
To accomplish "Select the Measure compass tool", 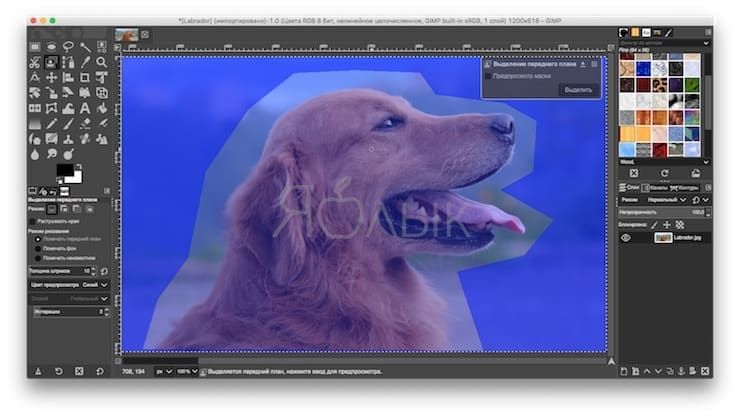I will (34, 77).
